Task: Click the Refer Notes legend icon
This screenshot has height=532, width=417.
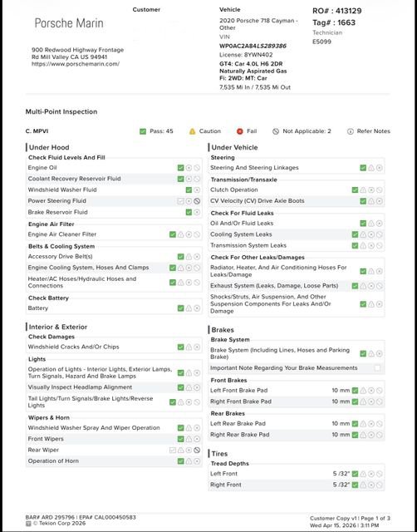Action: click(351, 131)
